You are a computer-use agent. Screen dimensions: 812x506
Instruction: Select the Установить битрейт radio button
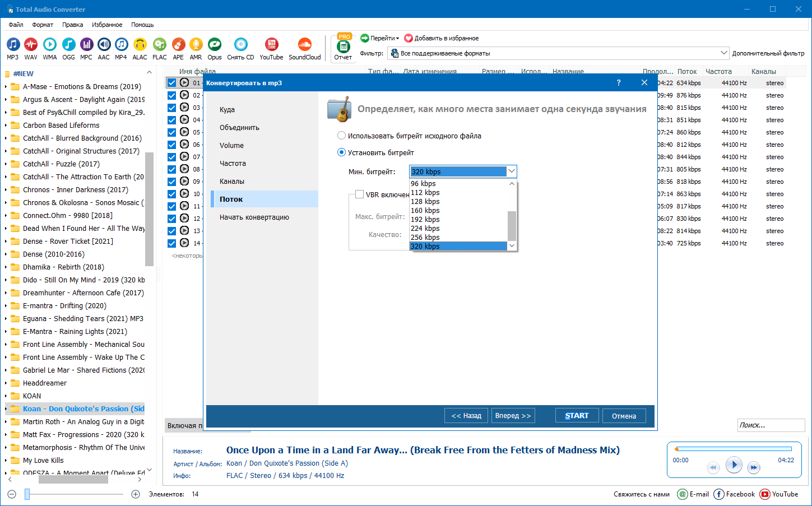coord(341,152)
